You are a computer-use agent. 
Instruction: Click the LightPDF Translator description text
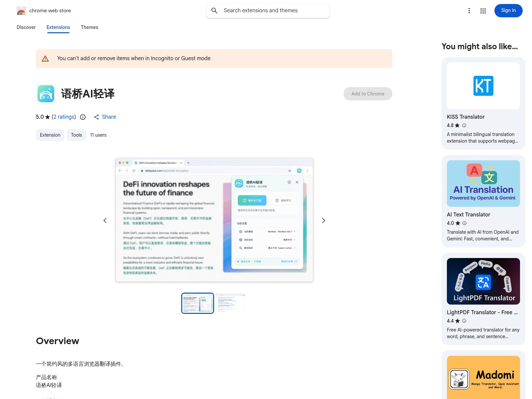483,333
